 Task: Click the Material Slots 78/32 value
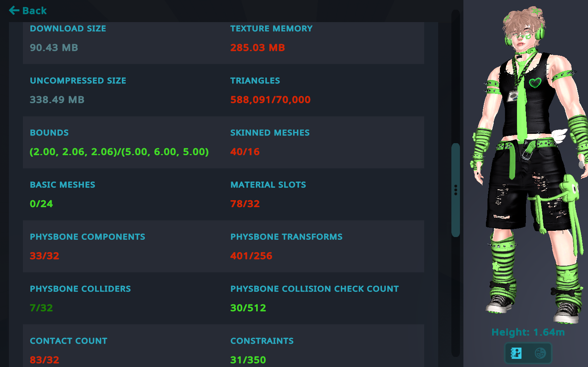pos(245,204)
